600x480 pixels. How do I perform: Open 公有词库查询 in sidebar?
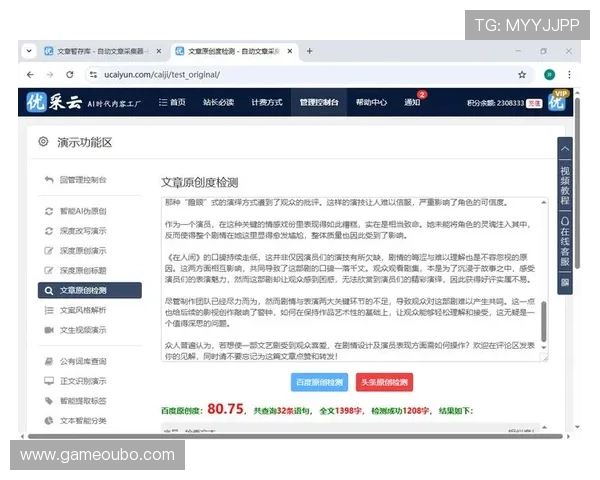pyautogui.click(x=75, y=361)
